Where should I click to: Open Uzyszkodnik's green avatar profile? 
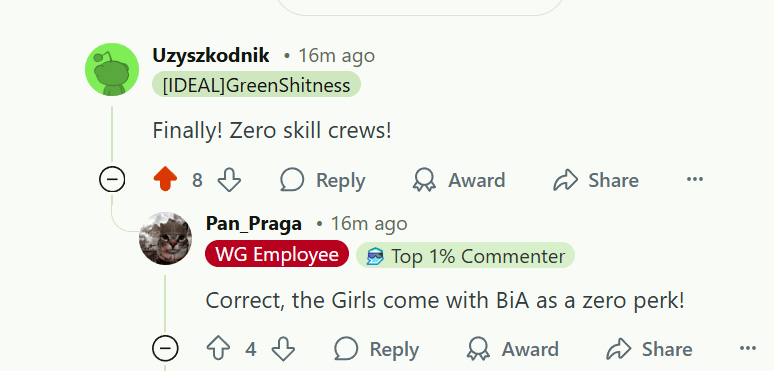112,69
